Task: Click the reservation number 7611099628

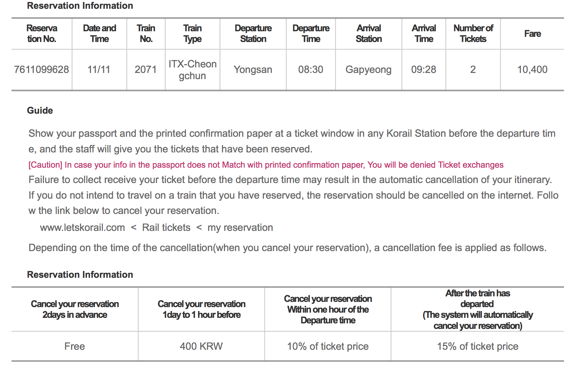Action: click(x=41, y=69)
